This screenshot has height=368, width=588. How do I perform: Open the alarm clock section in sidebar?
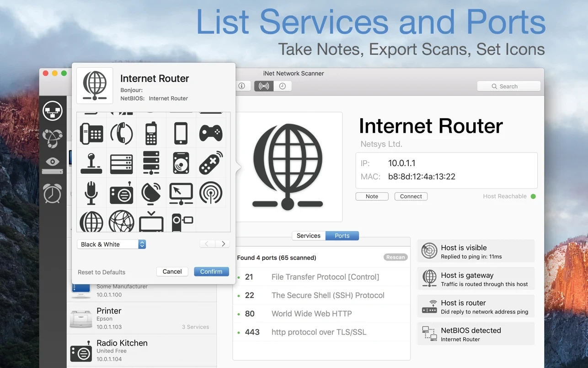pos(53,194)
